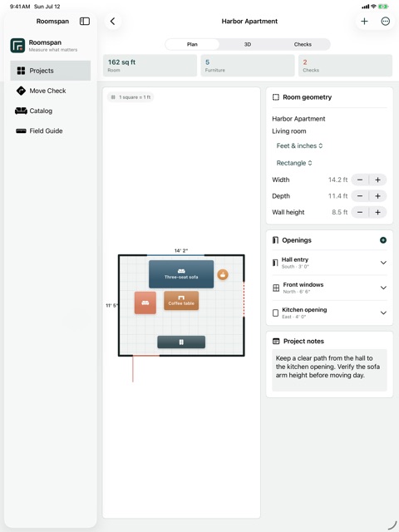Screen dimensions: 399x532
Task: Decrease the room Depth
Action: coord(360,196)
